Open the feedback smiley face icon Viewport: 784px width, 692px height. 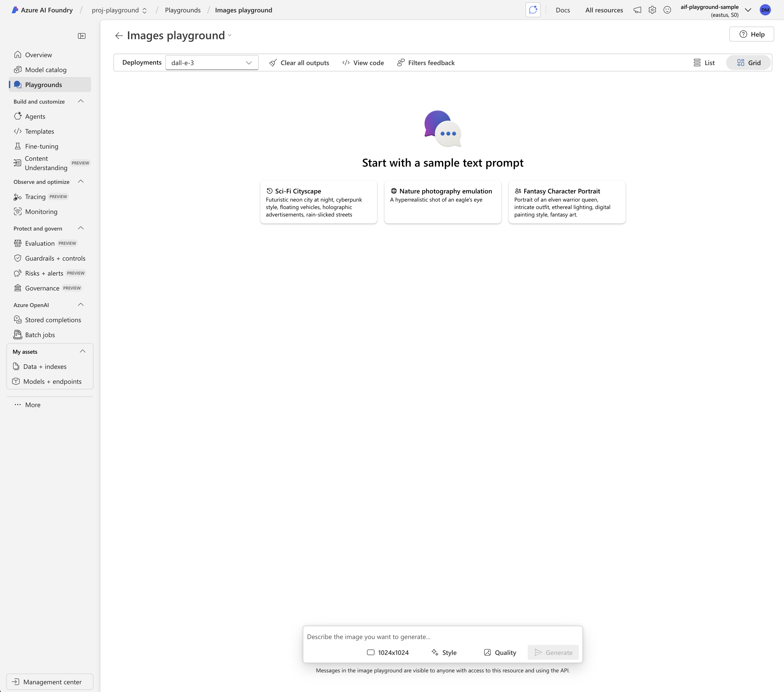[x=667, y=10]
